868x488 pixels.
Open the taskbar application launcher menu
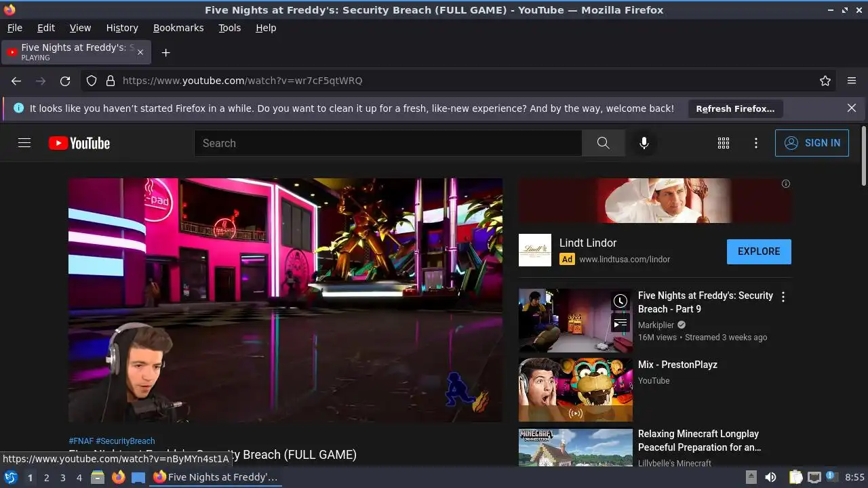click(10, 477)
